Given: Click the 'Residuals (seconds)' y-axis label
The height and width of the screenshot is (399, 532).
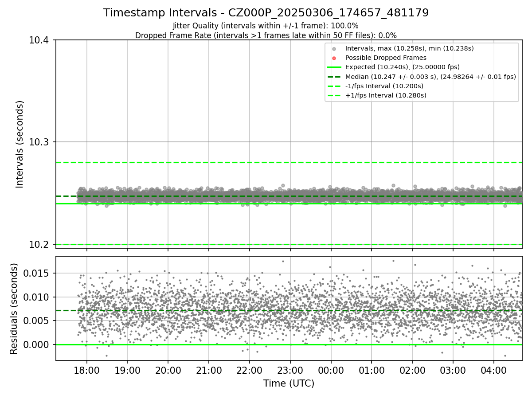Looking at the screenshot, I should 14,309.
